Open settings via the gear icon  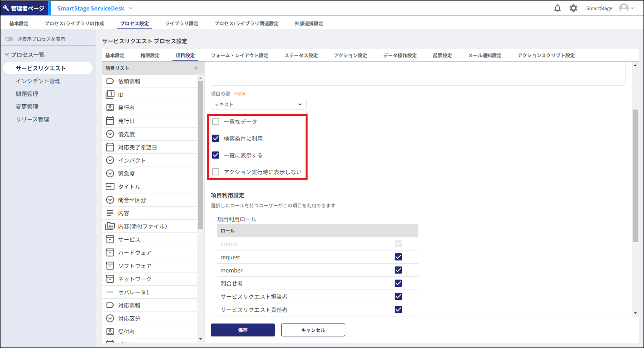coord(573,8)
